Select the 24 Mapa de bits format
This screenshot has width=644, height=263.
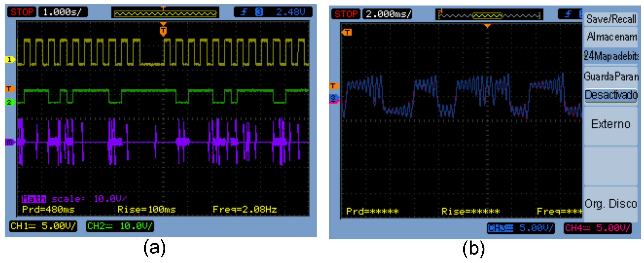[611, 56]
